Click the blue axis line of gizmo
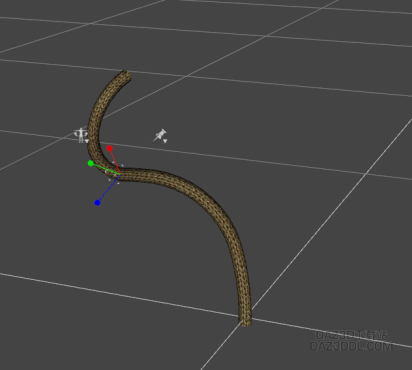This screenshot has width=412, height=370. coord(108,188)
